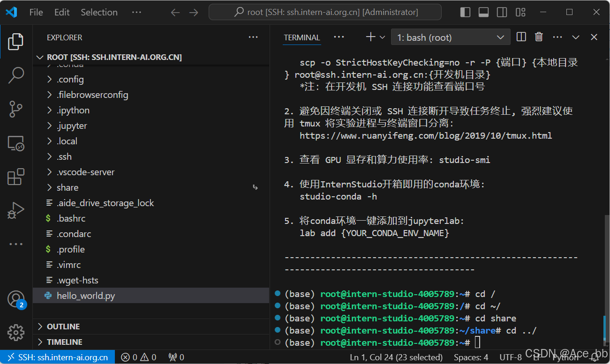The height and width of the screenshot is (364, 610).
Task: Open Explorer views and more actions
Action: coord(253,37)
